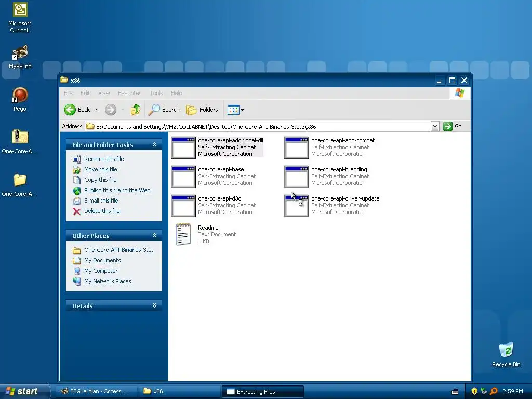The height and width of the screenshot is (399, 532).
Task: Open the Recycle Bin
Action: (506, 354)
